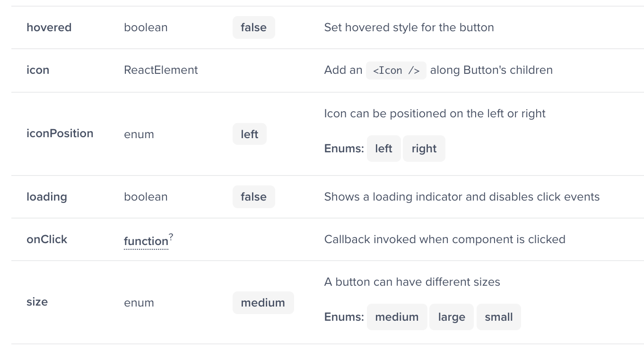Select the 'large' size enum chip

(x=451, y=317)
